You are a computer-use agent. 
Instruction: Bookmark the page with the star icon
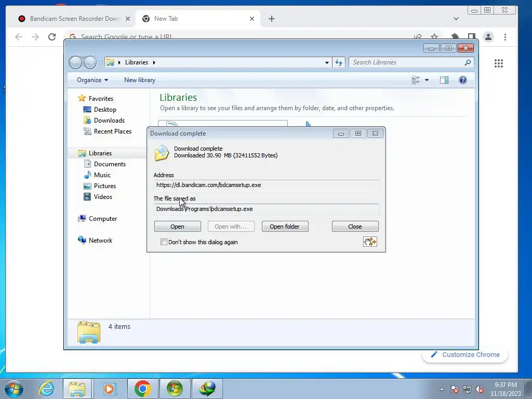pyautogui.click(x=434, y=37)
